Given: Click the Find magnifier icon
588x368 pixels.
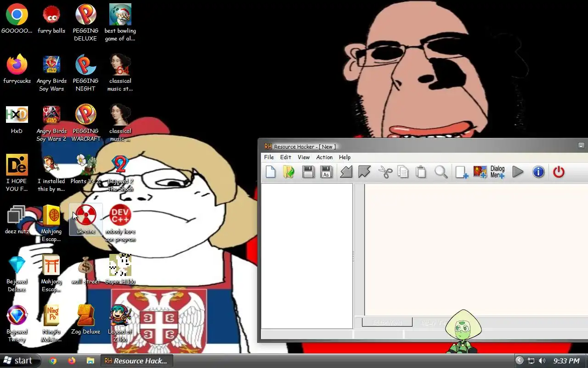Looking at the screenshot, I should coord(441,172).
